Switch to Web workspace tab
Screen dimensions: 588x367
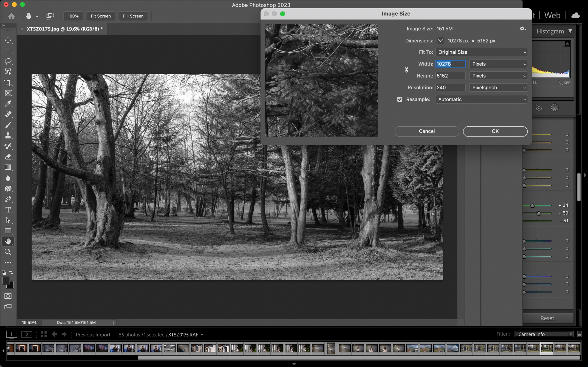pyautogui.click(x=552, y=15)
